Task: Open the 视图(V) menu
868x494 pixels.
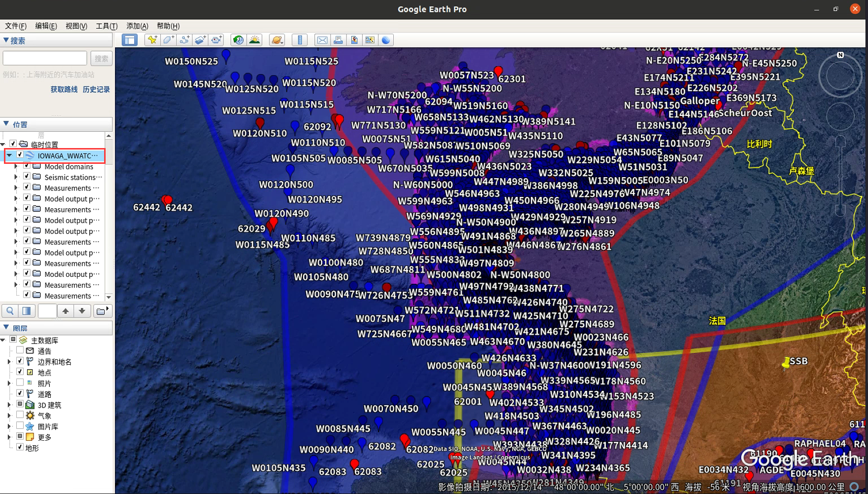Action: tap(76, 26)
